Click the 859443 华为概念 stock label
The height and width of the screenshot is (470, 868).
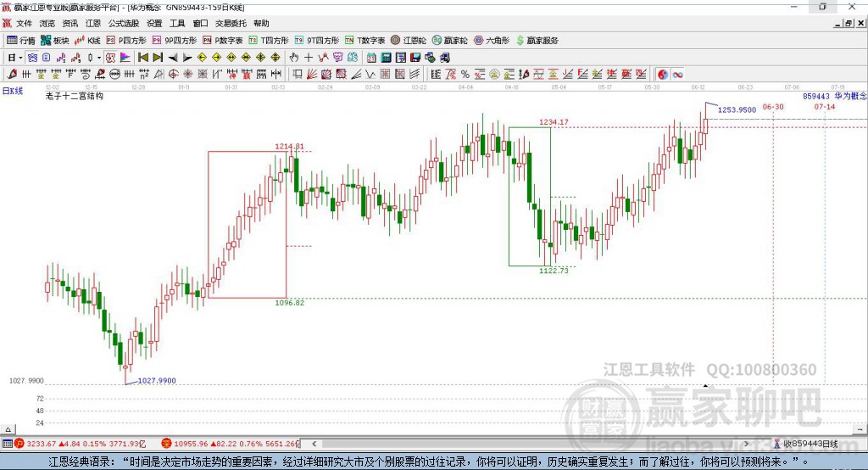tap(835, 96)
